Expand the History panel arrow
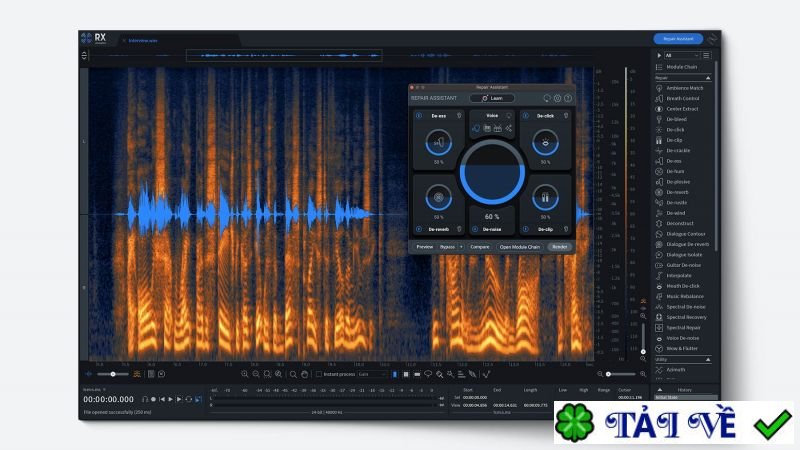 coord(660,389)
